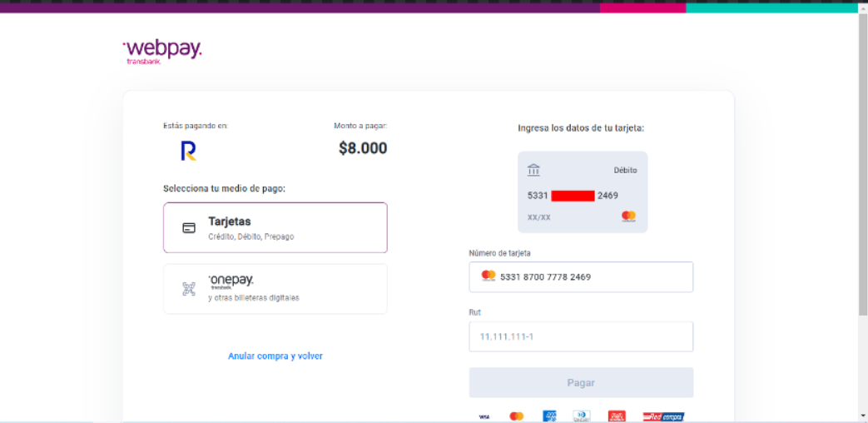
Task: Click the Diners Club logo at bottom
Action: click(581, 416)
